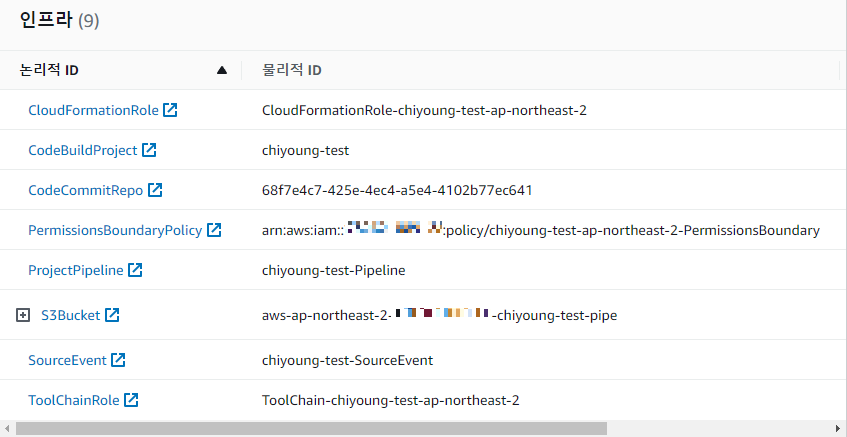The image size is (847, 437).
Task: Open external link icon next to CodeCommitRepo
Action: (155, 190)
